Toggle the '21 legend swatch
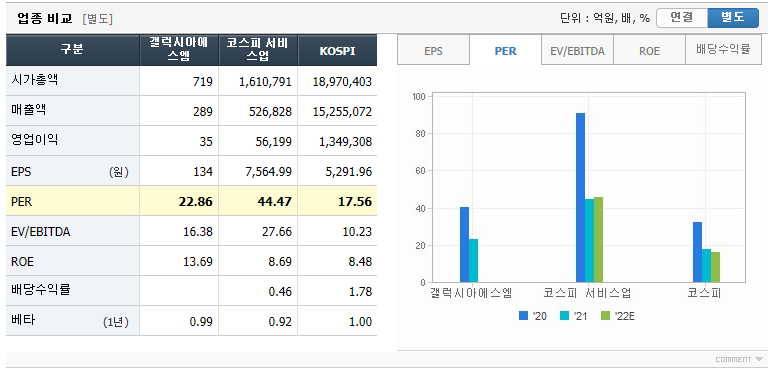Viewport: 776px width, 373px height. point(564,316)
